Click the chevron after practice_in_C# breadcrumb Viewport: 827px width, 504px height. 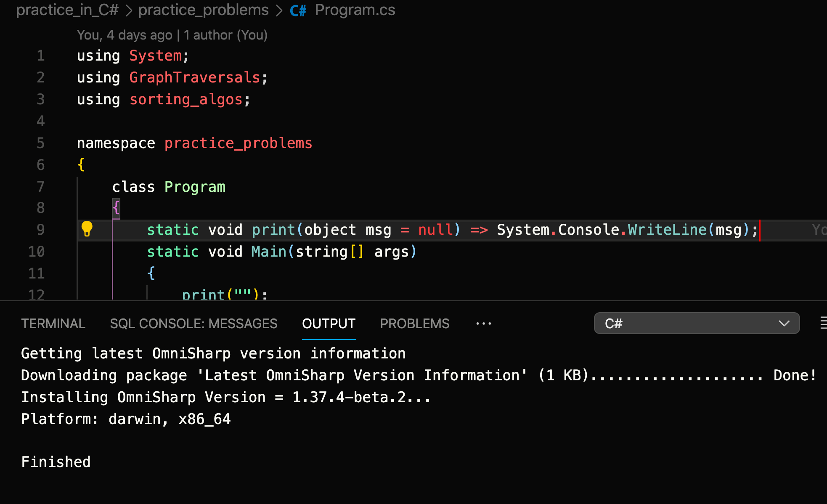pyautogui.click(x=128, y=10)
